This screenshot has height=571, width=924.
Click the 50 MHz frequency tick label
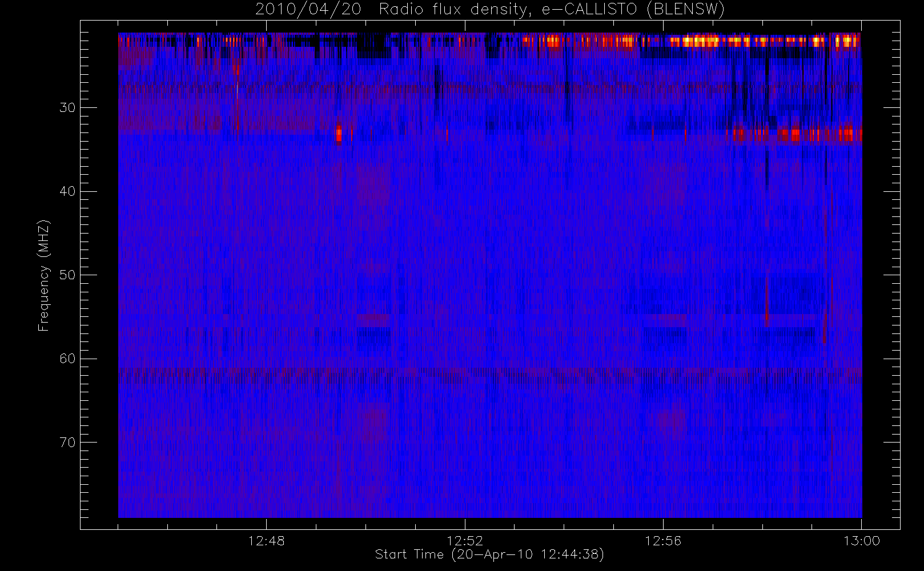tap(67, 275)
